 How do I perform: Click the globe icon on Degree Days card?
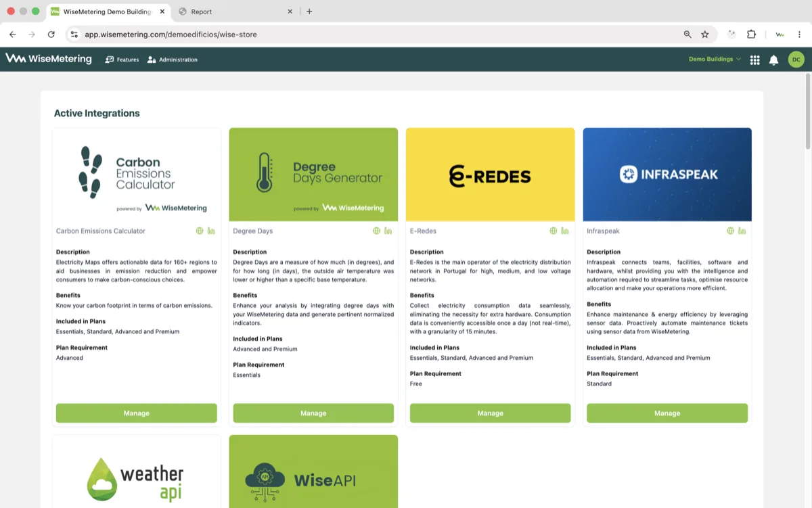[x=376, y=231]
